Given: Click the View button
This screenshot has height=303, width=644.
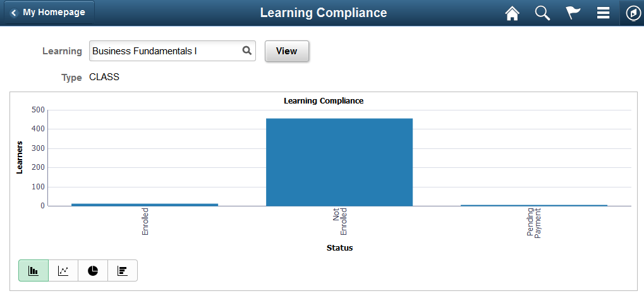Looking at the screenshot, I should click(286, 51).
